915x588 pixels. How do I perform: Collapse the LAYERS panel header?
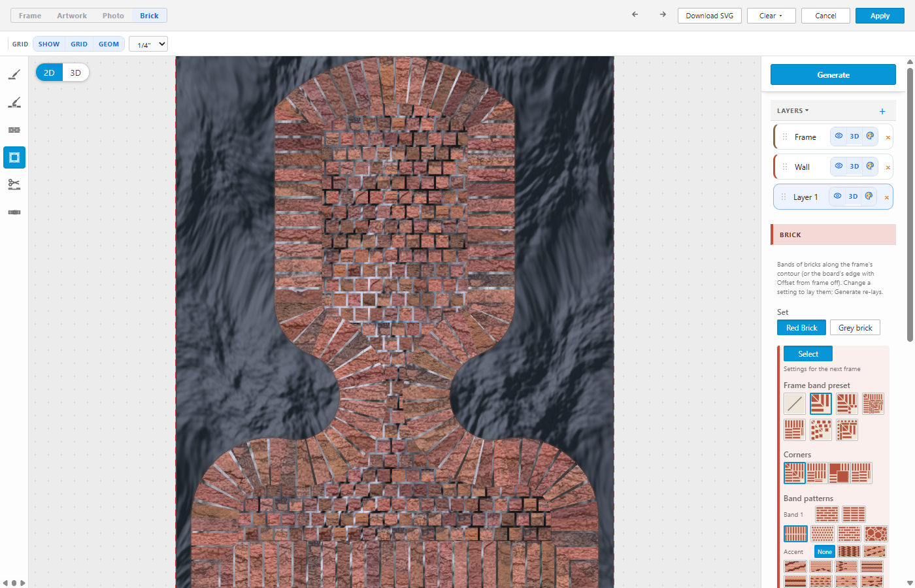(x=793, y=111)
